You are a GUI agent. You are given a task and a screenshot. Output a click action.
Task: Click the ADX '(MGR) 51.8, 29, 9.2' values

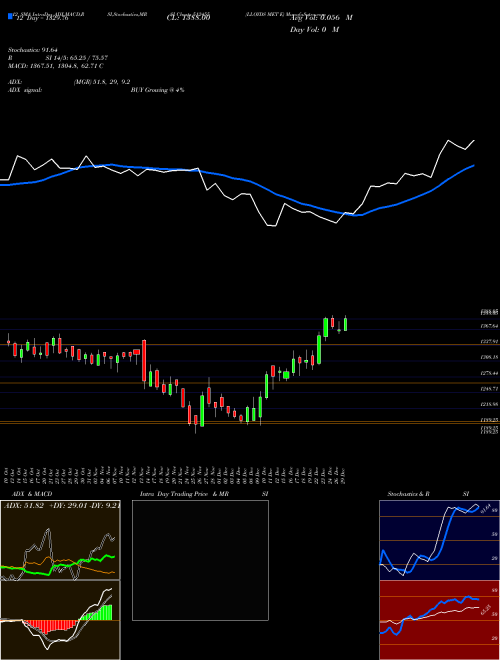point(101,82)
